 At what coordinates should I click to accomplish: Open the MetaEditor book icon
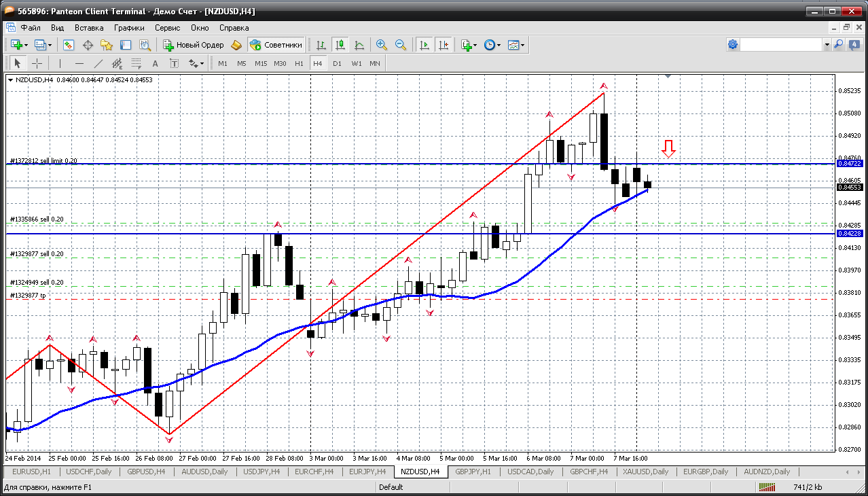236,45
